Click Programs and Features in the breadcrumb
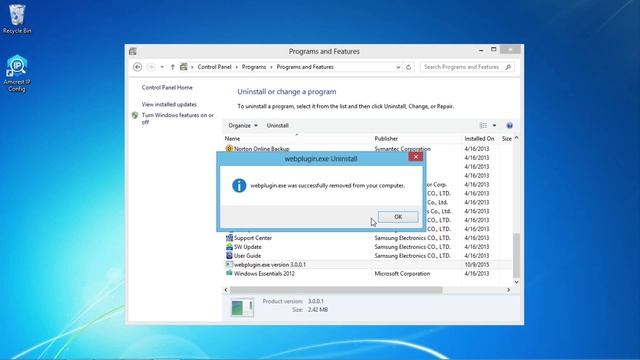 [x=305, y=67]
